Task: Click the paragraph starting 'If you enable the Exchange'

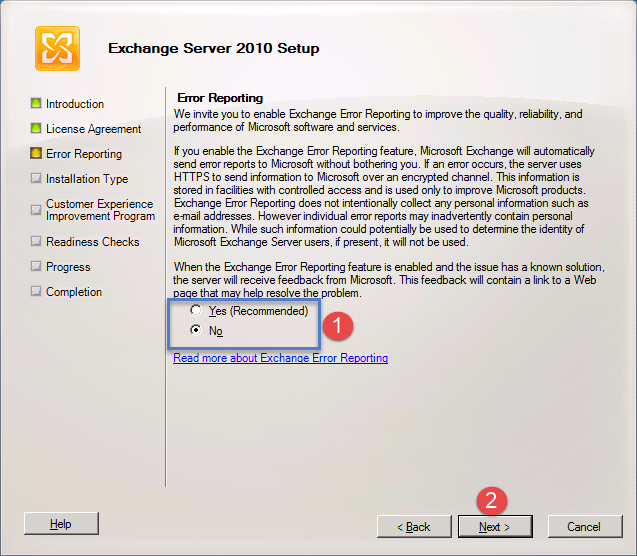Action: [384, 197]
